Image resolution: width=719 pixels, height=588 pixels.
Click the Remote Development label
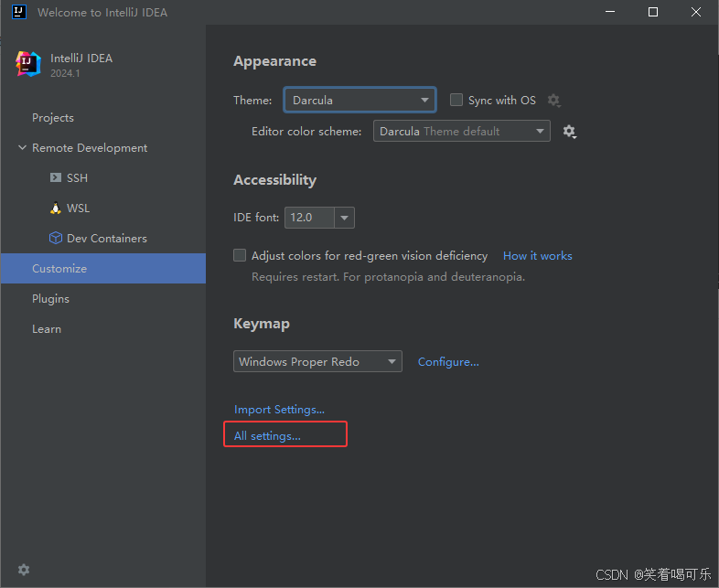(90, 148)
